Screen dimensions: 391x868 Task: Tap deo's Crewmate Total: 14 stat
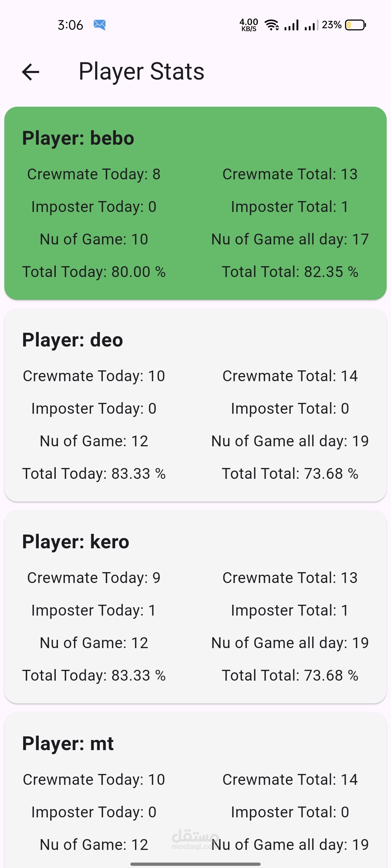(x=290, y=376)
